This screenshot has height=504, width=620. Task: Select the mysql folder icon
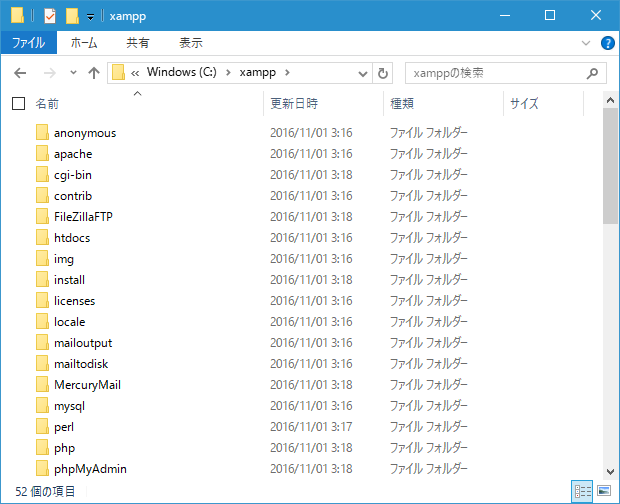pyautogui.click(x=42, y=405)
